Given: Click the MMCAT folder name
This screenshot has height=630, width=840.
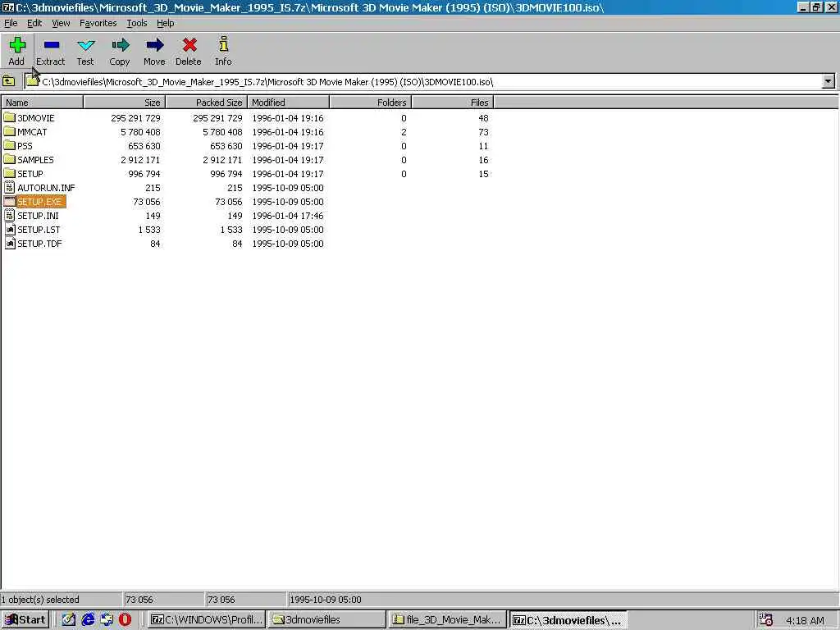Looking at the screenshot, I should coord(32,132).
